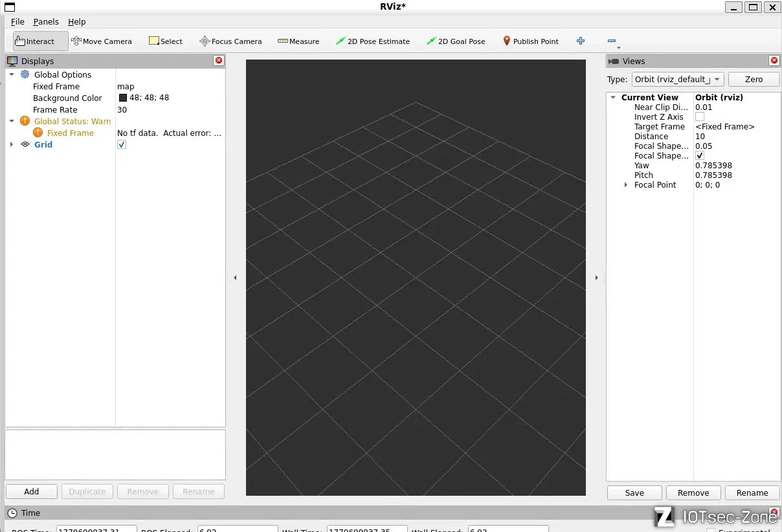Screen dimensions: 782x532
Task: Activate the 2D Goal Pose tool
Action: pos(456,41)
